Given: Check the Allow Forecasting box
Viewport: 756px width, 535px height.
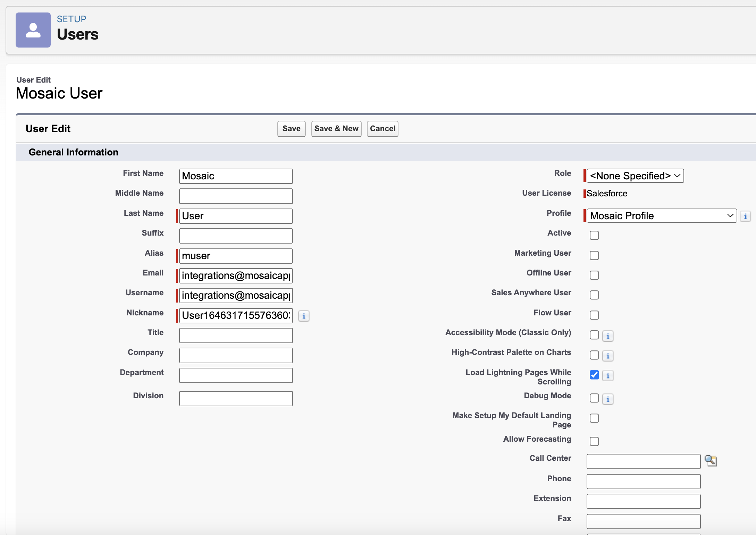Looking at the screenshot, I should pyautogui.click(x=594, y=441).
